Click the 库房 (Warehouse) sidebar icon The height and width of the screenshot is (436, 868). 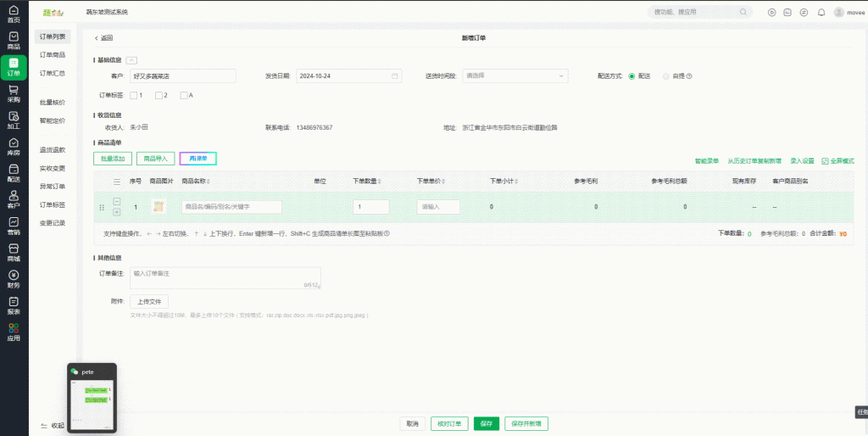coord(14,148)
